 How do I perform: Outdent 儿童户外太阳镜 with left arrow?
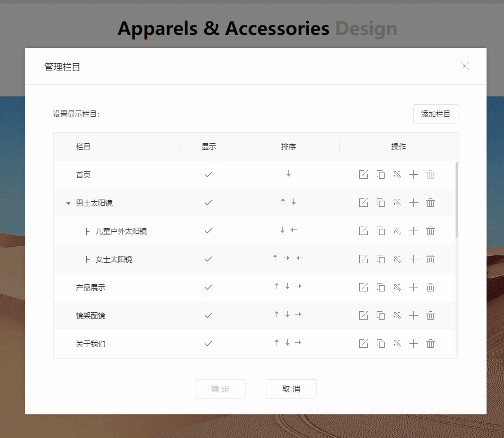click(294, 230)
